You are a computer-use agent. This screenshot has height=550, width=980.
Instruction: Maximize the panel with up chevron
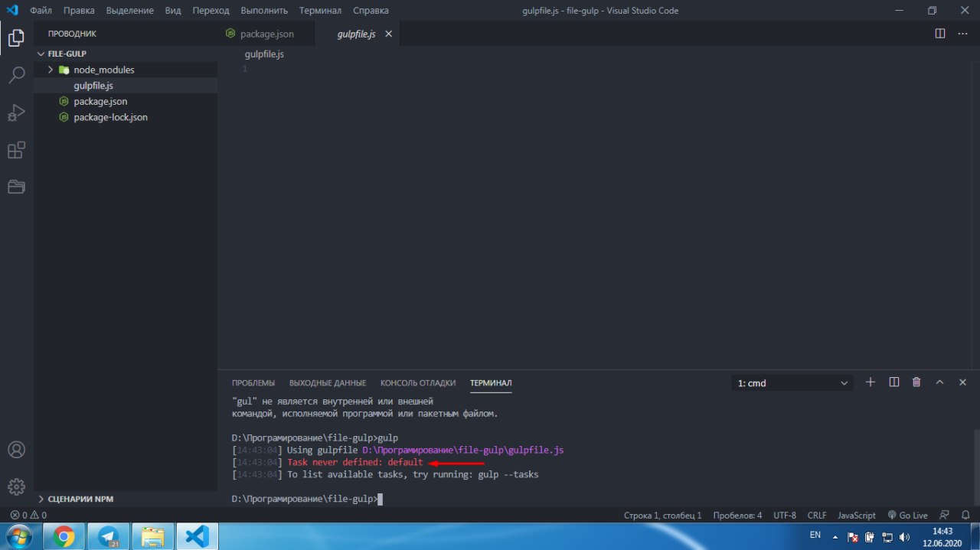(x=940, y=382)
